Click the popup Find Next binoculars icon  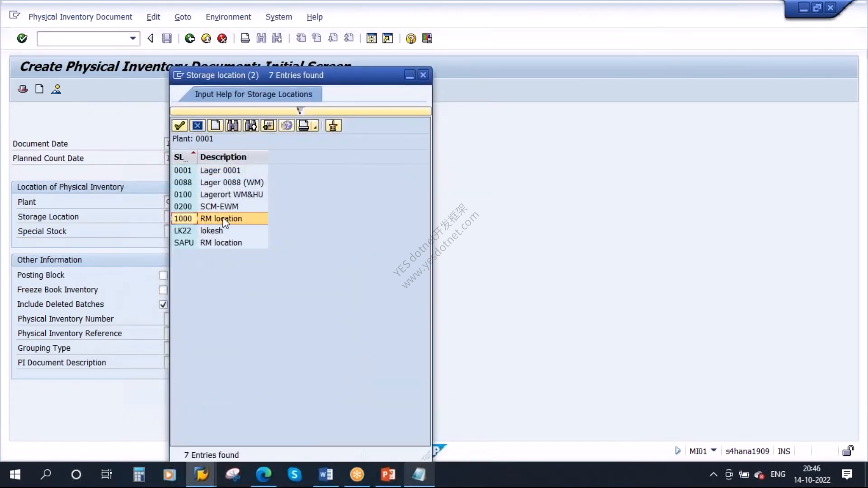pos(250,126)
